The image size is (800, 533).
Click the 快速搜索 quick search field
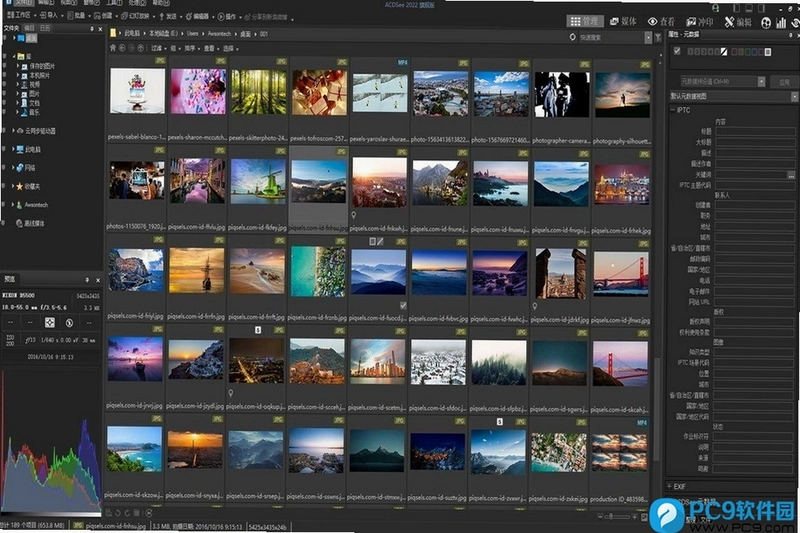611,37
